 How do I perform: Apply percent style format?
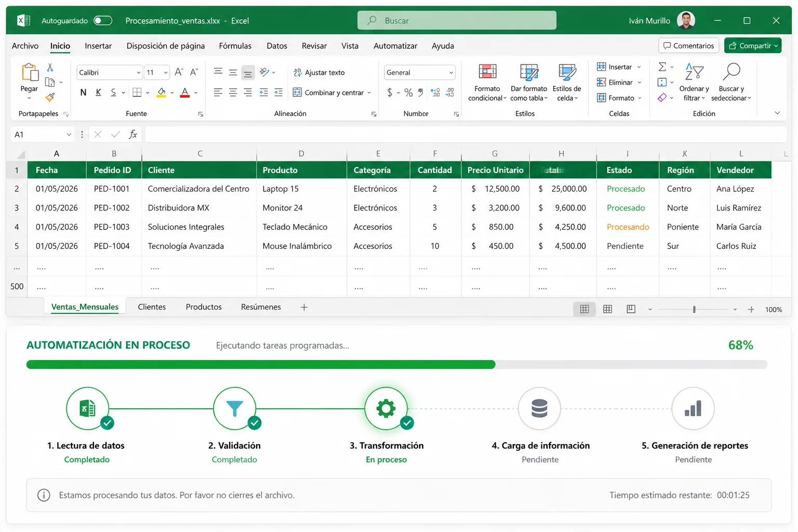[408, 92]
